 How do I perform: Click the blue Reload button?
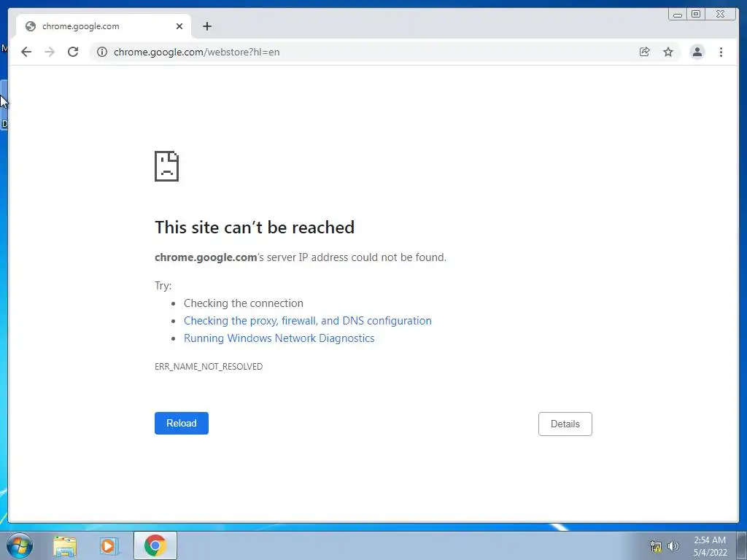[x=182, y=424]
